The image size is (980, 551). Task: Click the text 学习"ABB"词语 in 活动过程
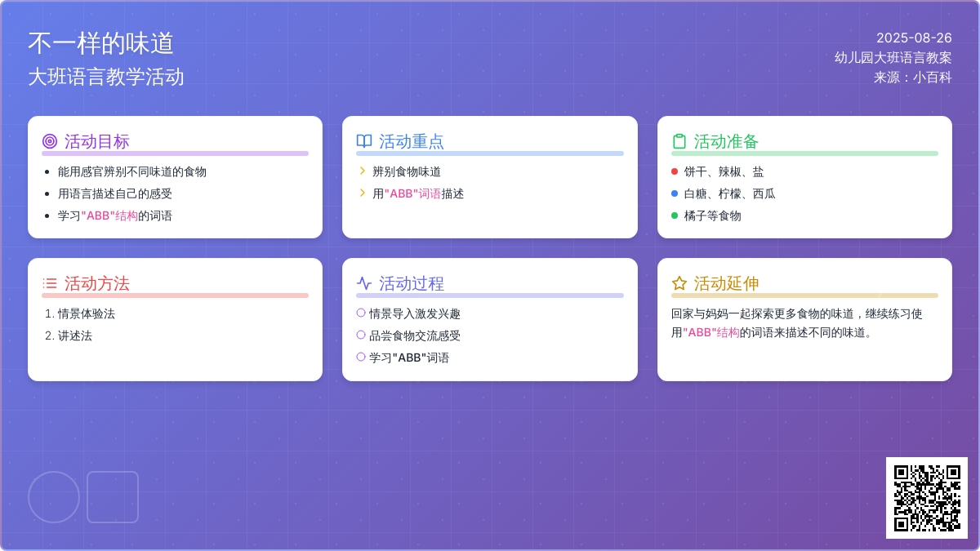coord(409,358)
